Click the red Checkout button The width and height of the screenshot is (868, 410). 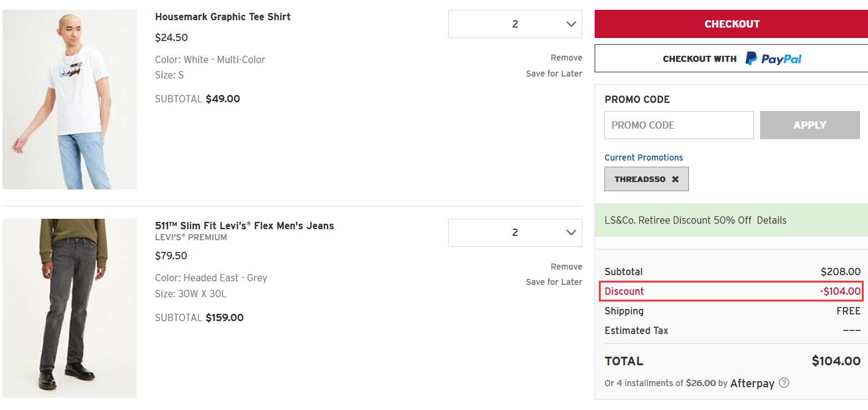(x=731, y=24)
